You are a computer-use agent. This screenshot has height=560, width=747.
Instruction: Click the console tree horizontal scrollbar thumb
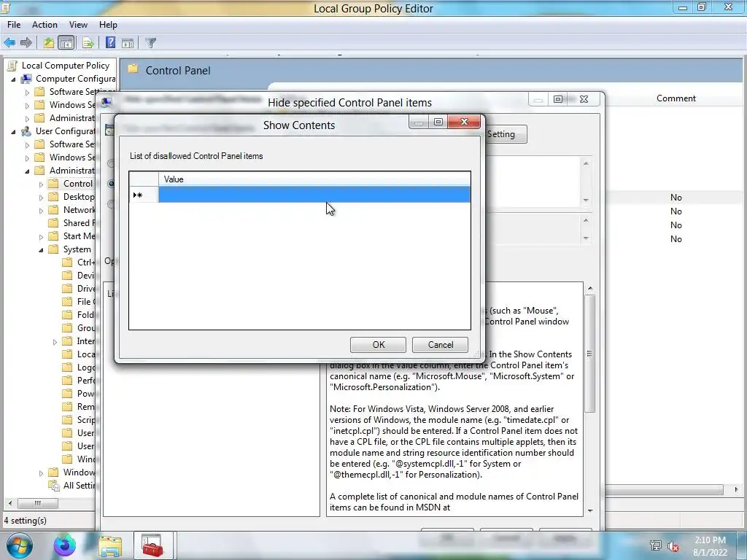coord(38,503)
